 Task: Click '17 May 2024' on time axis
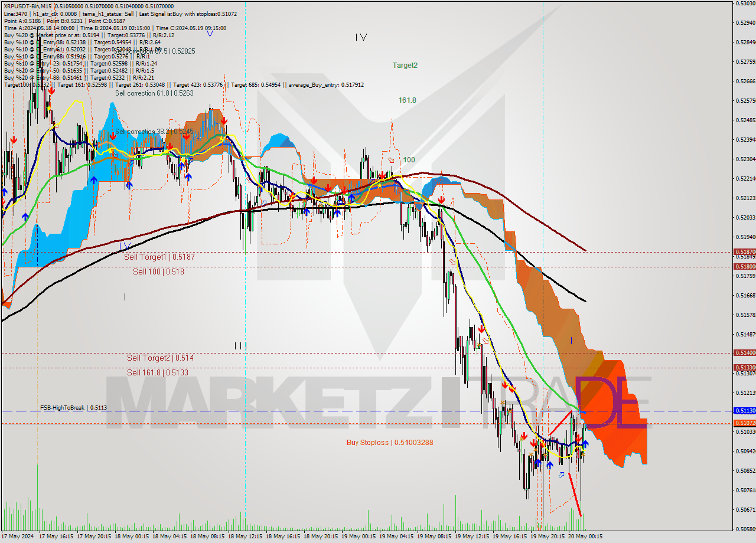tap(18, 537)
